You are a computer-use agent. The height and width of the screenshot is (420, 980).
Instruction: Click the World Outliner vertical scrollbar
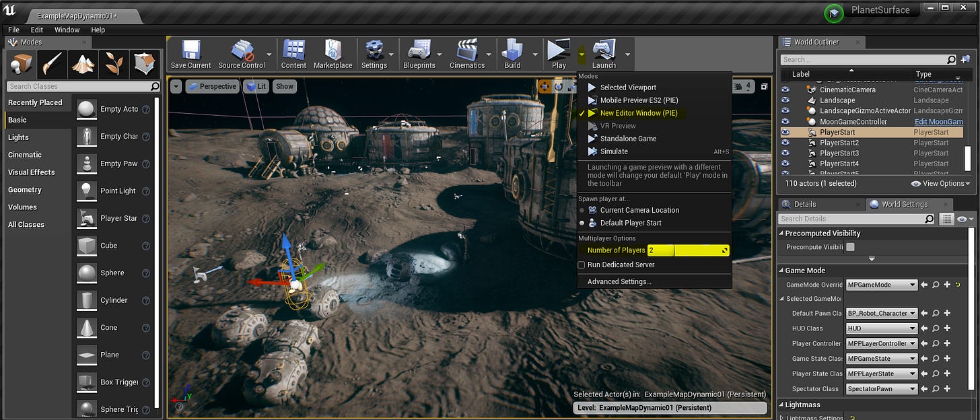968,158
